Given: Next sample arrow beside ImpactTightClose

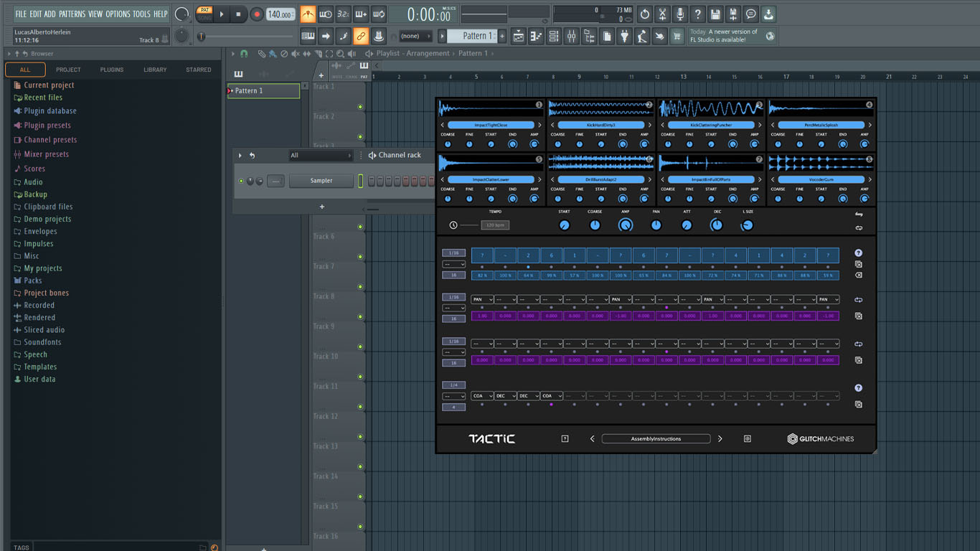Looking at the screenshot, I should point(540,125).
